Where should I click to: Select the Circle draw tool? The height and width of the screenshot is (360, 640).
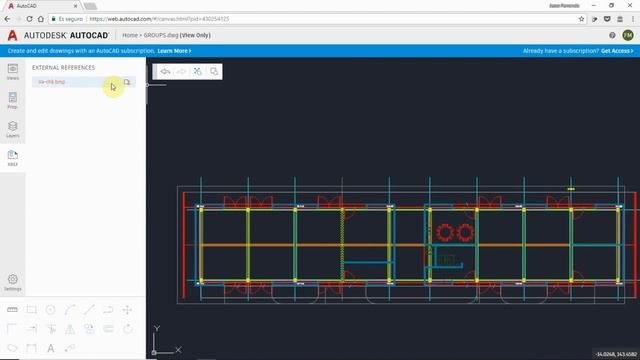(51, 310)
